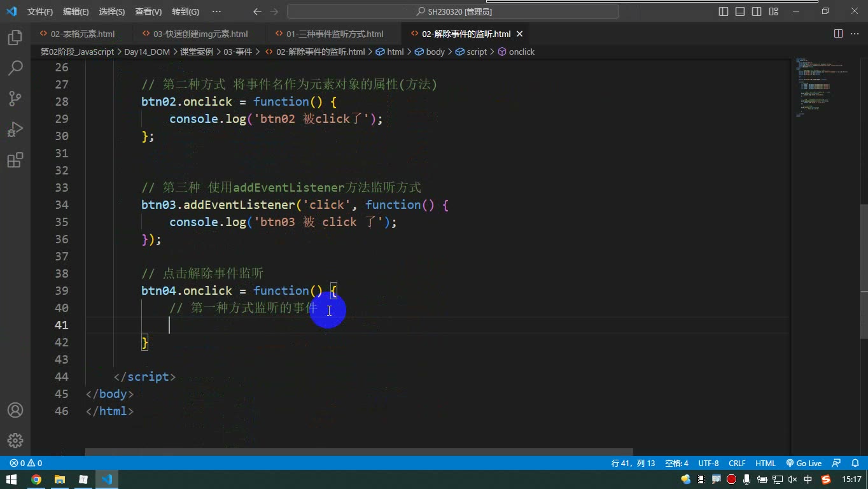Toggle the primary side bar layout

click(724, 11)
